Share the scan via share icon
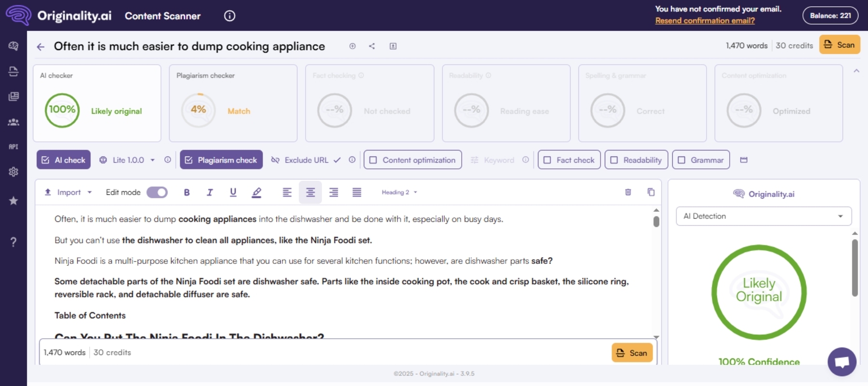This screenshot has width=868, height=386. tap(372, 46)
